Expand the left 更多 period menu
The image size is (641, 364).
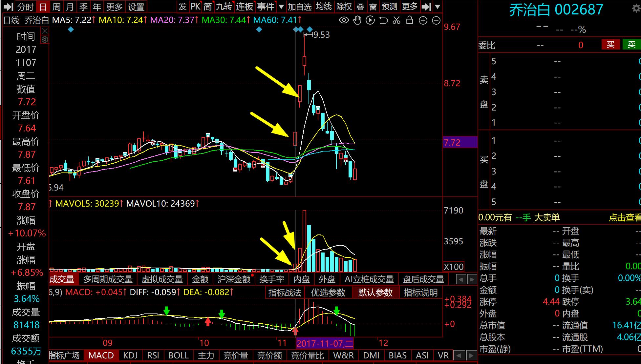tap(114, 7)
